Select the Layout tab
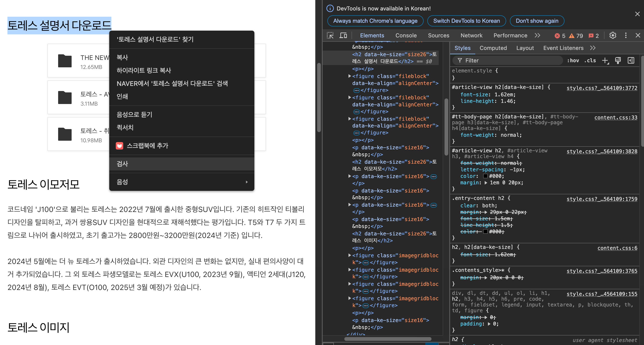 click(x=525, y=48)
